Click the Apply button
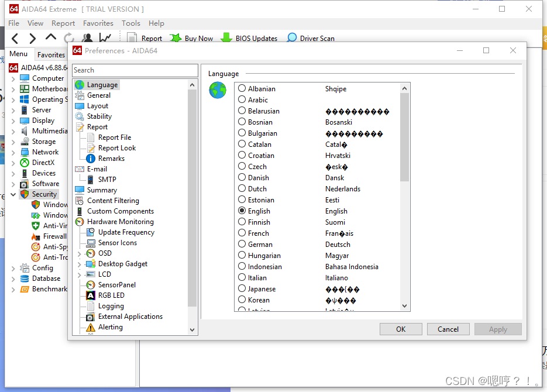Screen dimensions: 547x392 pyautogui.click(x=498, y=329)
